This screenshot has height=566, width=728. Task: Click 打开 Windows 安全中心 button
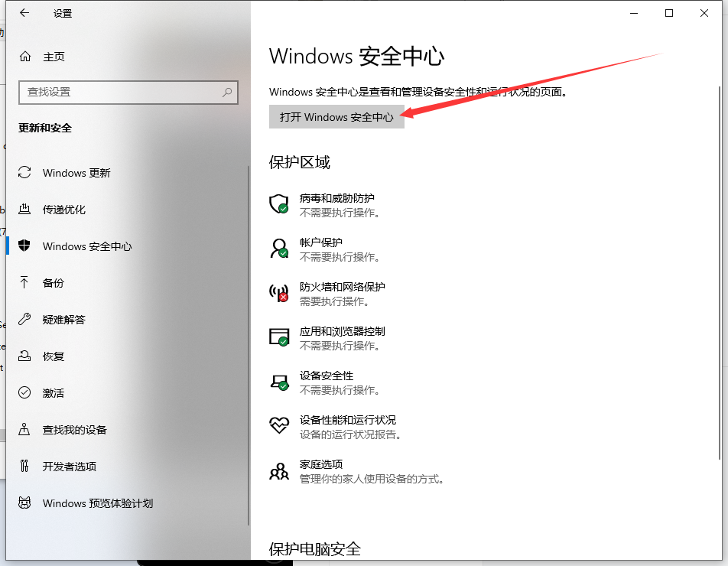click(336, 117)
